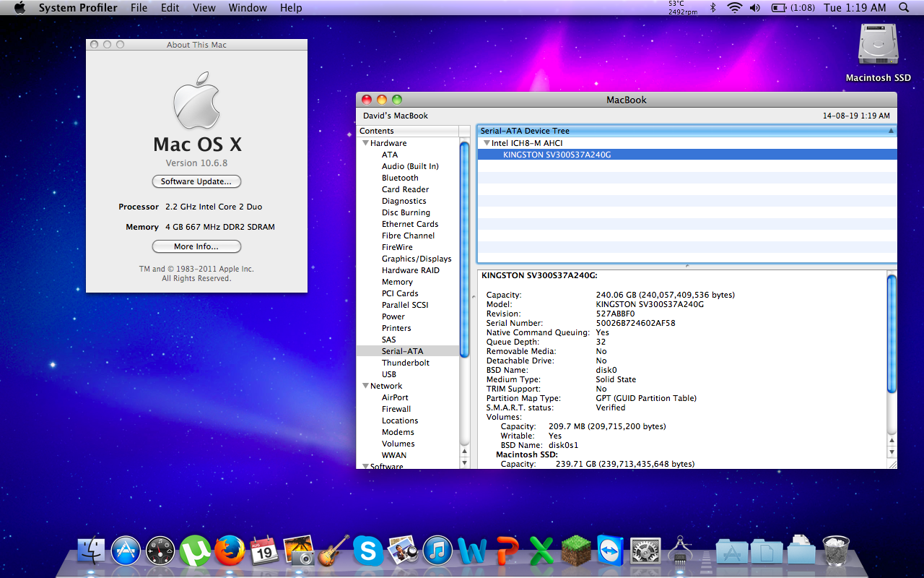Select Bluetooth in the Hardware list
Image resolution: width=924 pixels, height=578 pixels.
[400, 178]
